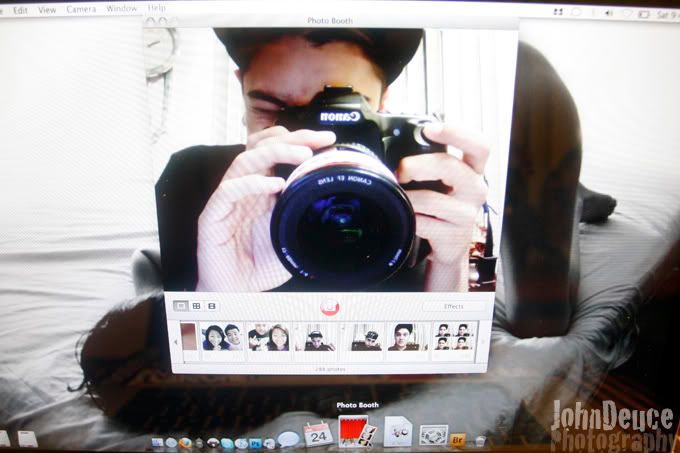This screenshot has height=453, width=680.
Task: Select the partly hidden reddish thumbnail
Action: [x=189, y=337]
